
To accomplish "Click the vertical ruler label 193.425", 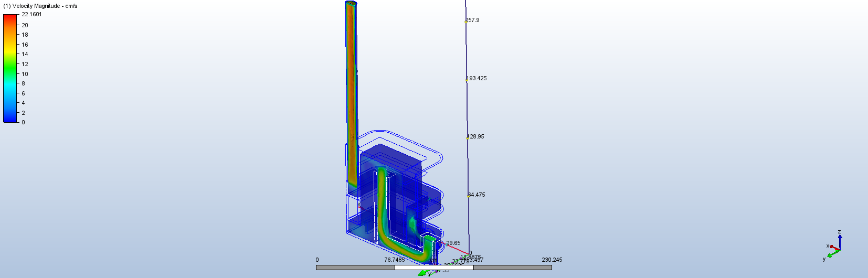I will point(477,78).
